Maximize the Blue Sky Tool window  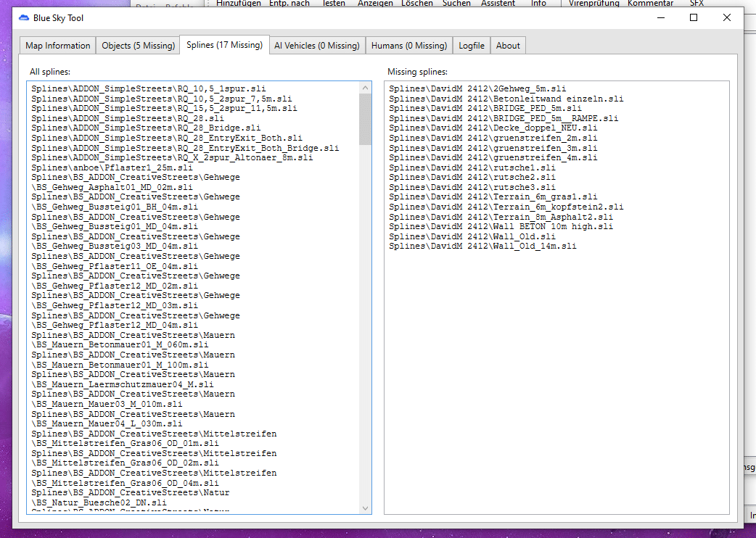coord(694,18)
